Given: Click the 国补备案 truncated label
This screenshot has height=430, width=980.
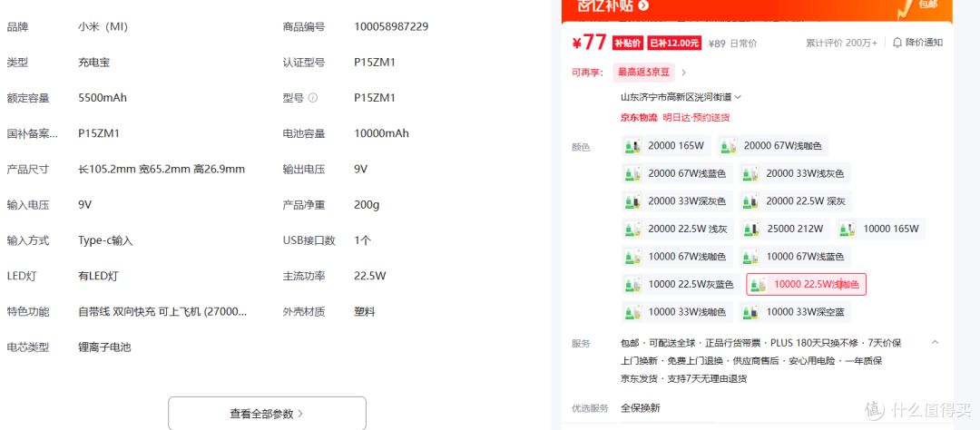Looking at the screenshot, I should [32, 133].
